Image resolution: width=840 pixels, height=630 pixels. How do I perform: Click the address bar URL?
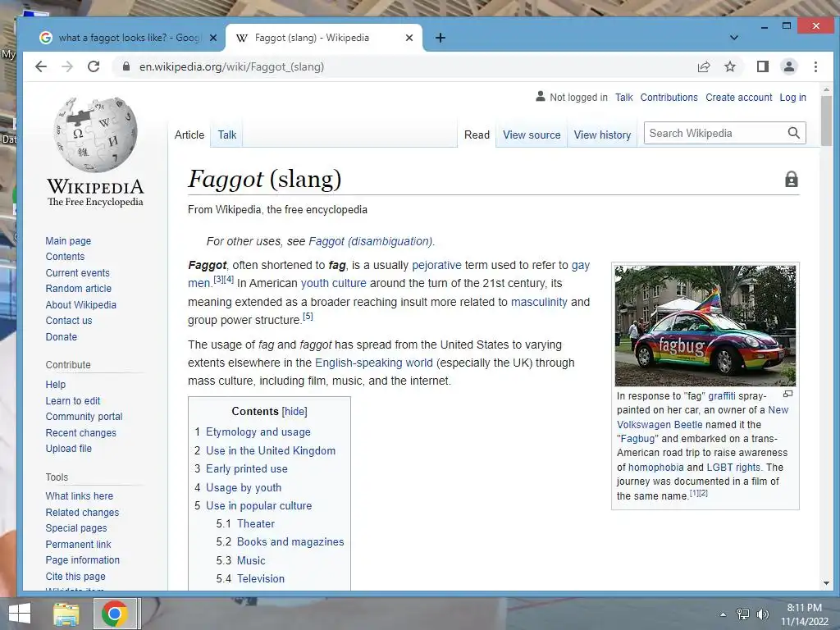(231, 66)
